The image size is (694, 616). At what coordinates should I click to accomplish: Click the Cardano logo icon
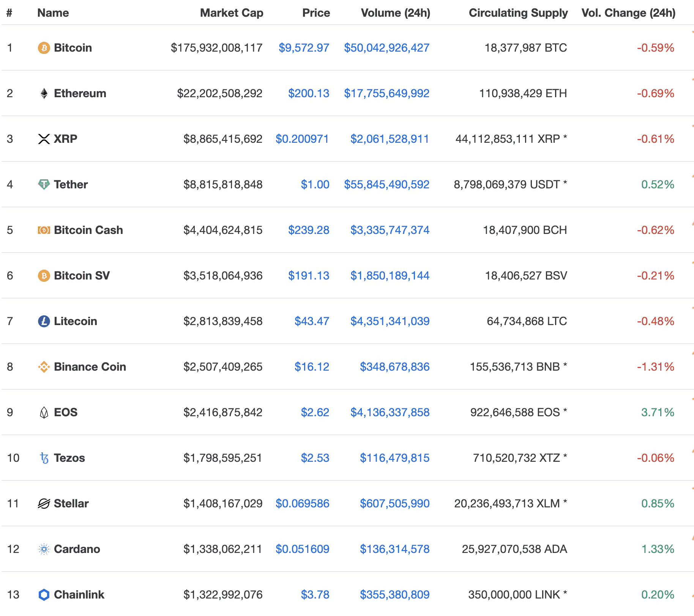tap(44, 549)
